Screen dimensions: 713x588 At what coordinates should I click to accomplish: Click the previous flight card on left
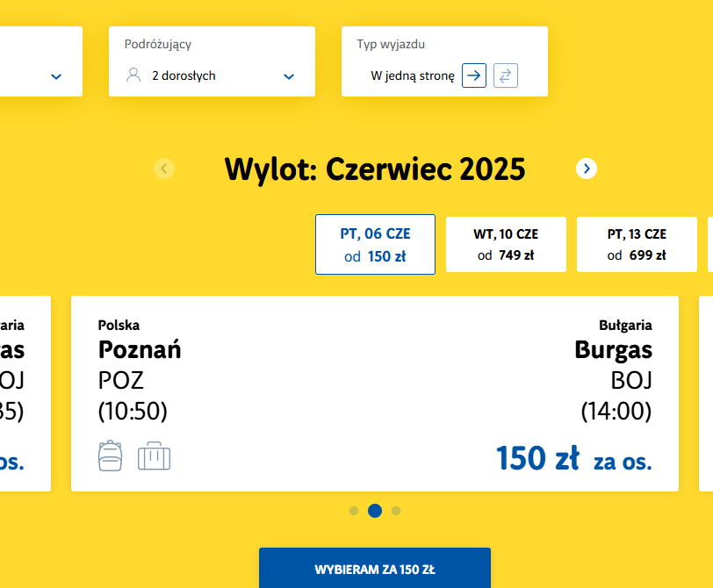click(25, 393)
